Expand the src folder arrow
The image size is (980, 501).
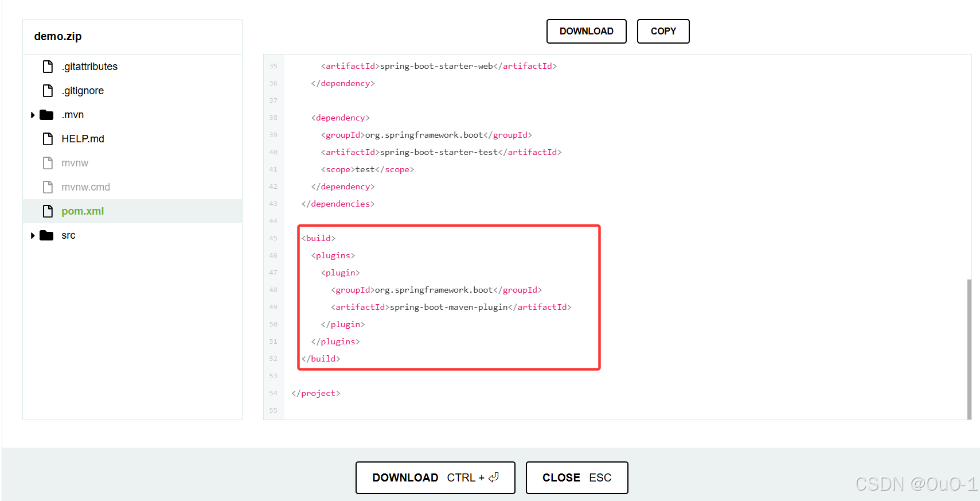(x=33, y=236)
